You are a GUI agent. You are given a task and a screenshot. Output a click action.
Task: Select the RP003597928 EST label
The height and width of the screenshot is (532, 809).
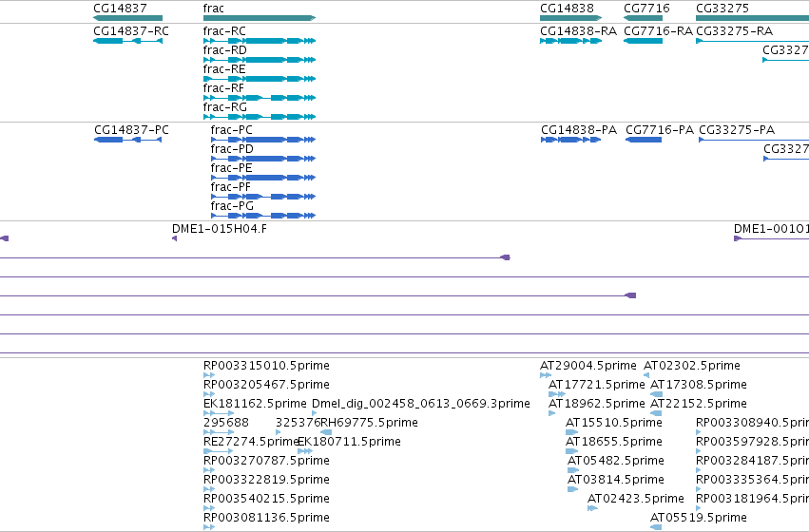[752, 442]
